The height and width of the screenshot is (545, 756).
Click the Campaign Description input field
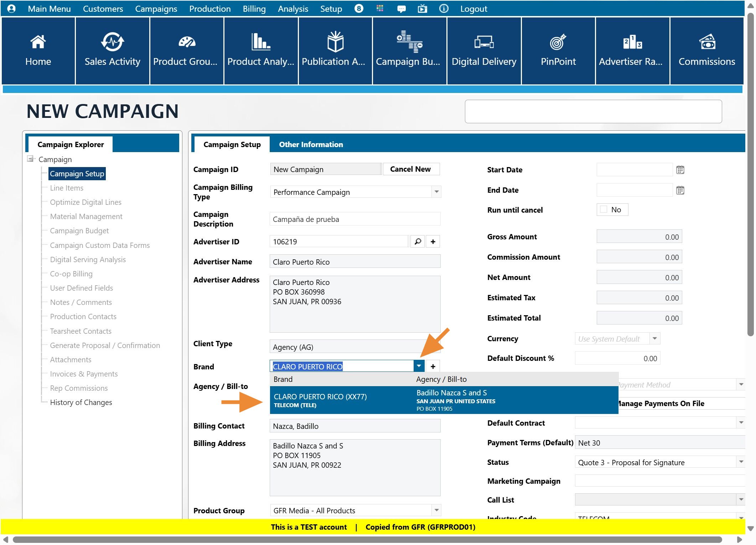355,219
